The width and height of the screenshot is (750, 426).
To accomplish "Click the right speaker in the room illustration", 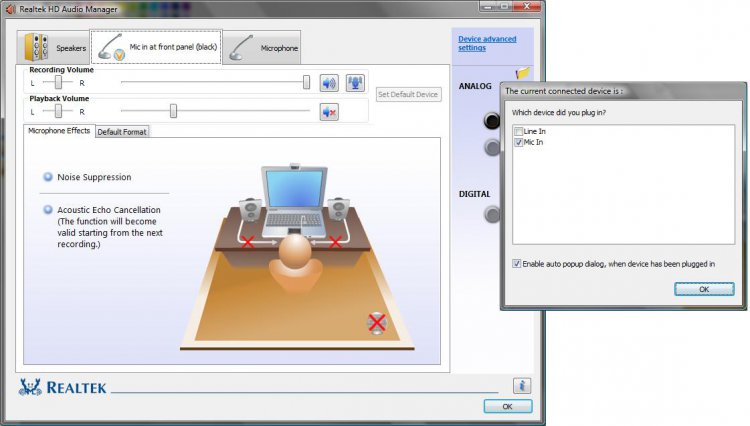I will coord(339,209).
